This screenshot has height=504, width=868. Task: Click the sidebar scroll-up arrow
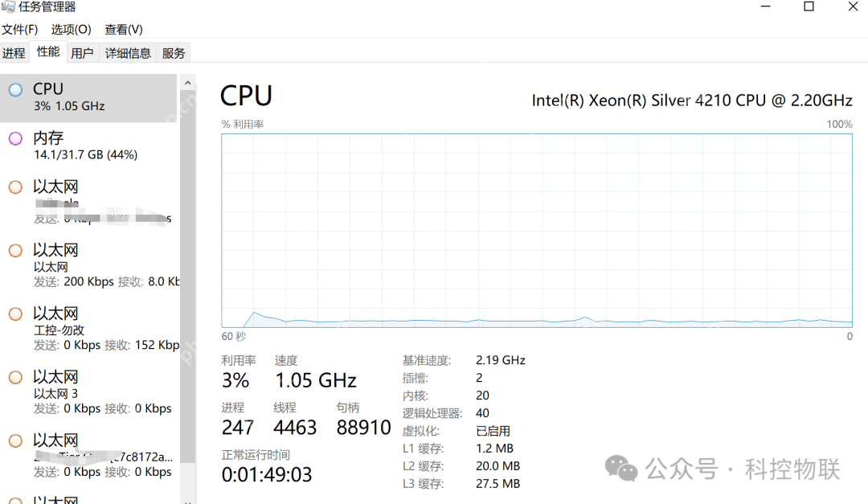[x=188, y=83]
